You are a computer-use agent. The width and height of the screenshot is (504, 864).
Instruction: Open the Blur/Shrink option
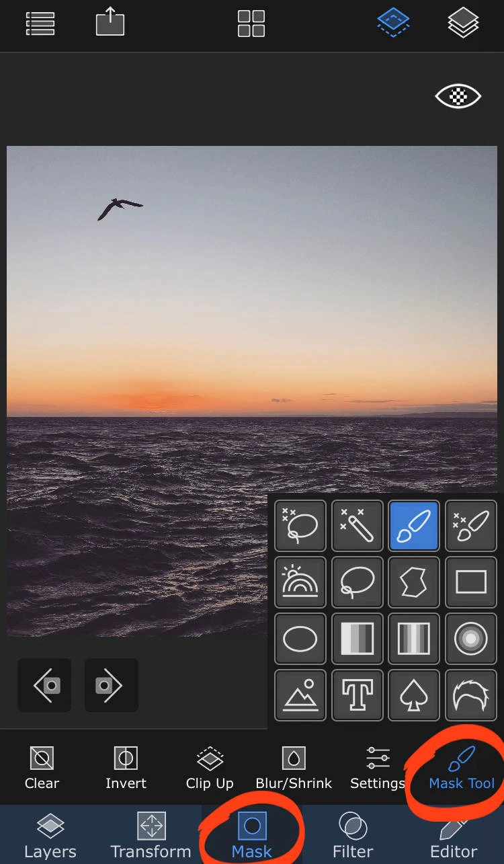(294, 768)
